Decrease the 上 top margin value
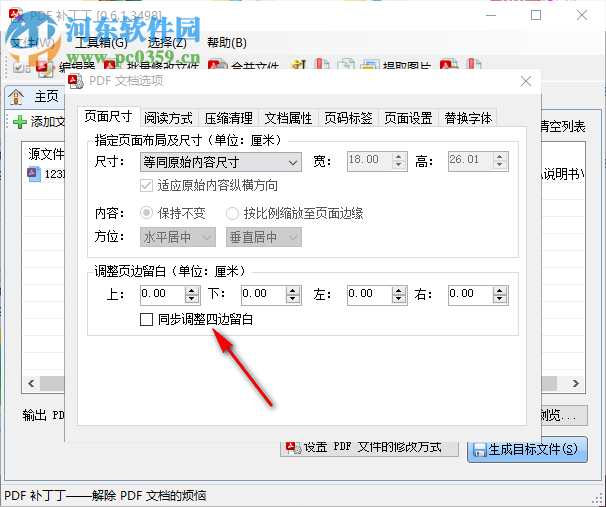Screen dimensions: 606x507 pos(192,299)
